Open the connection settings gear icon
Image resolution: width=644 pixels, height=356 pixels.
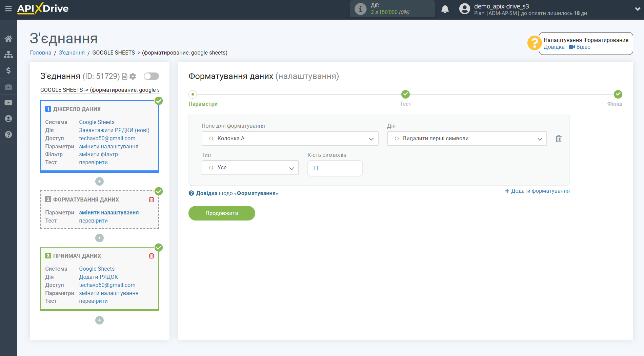point(133,77)
